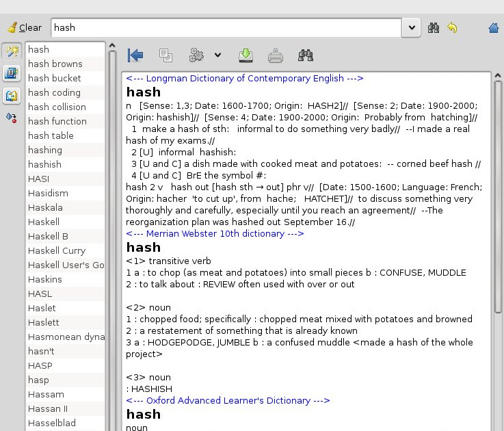Click the definition pane scrollbar up arrow
The height and width of the screenshot is (431, 504).
pos(498,75)
